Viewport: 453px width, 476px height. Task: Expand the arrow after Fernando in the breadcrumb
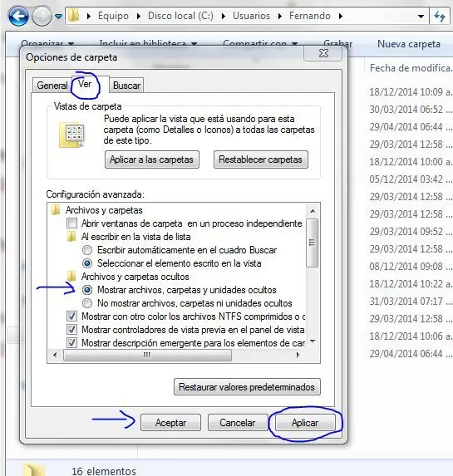tap(341, 16)
